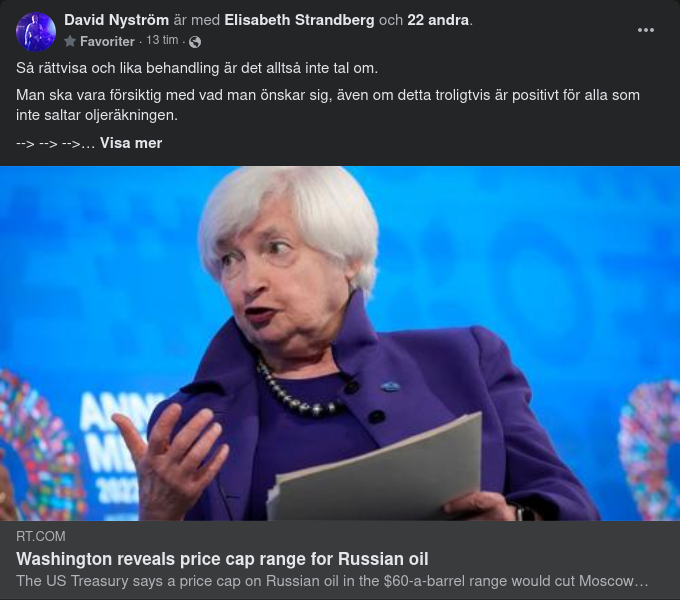Image resolution: width=680 pixels, height=600 pixels.
Task: Click the arrow symbols before Visa mer
Action: (x=55, y=143)
